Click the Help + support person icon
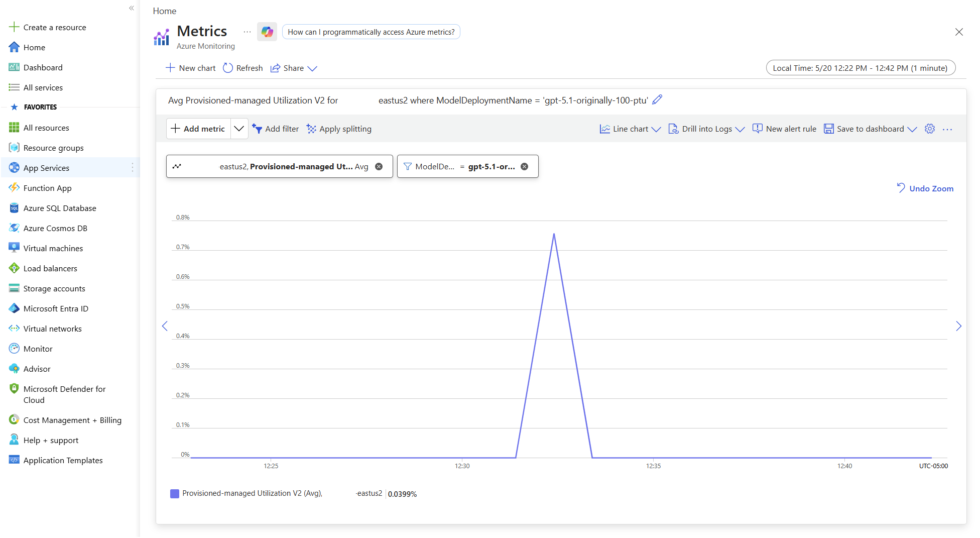The height and width of the screenshot is (538, 980). point(14,440)
